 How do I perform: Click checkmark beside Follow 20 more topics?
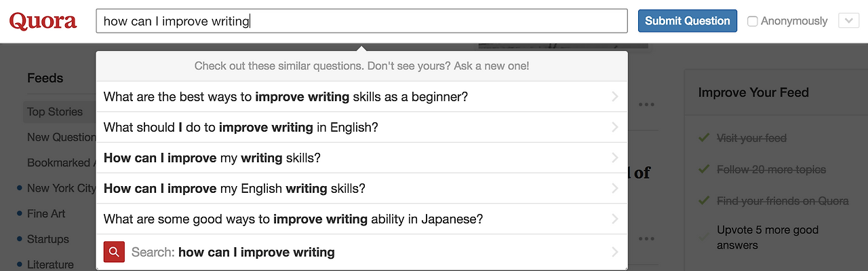click(704, 169)
